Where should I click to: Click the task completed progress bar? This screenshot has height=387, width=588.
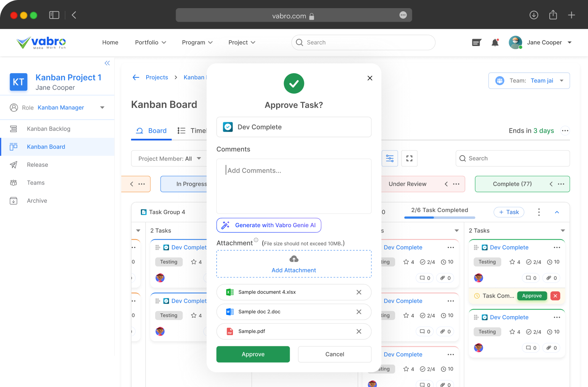[439, 217]
